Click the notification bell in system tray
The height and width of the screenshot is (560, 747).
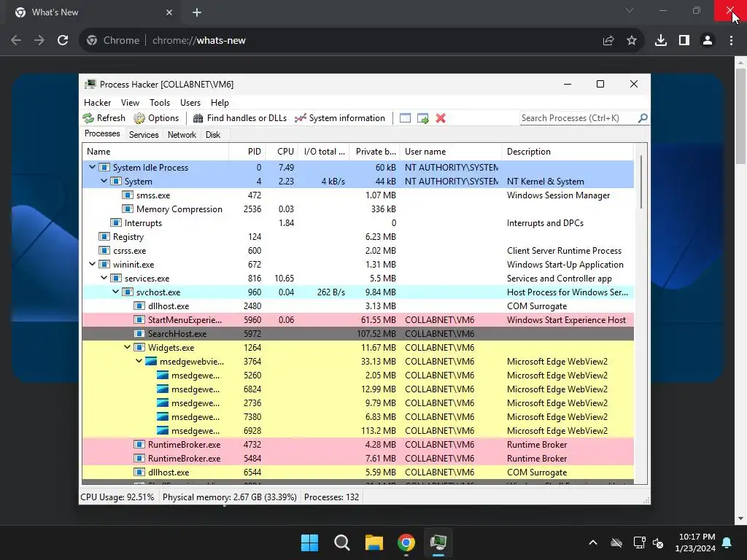[x=727, y=542]
